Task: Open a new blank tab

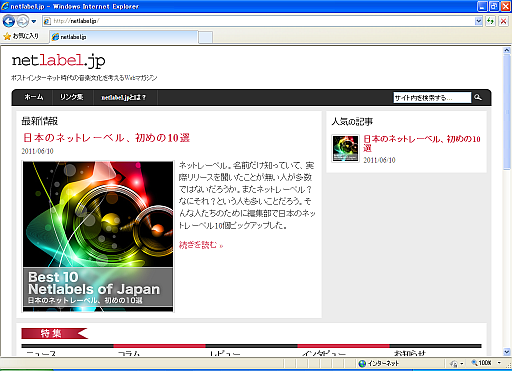Action: click(205, 37)
